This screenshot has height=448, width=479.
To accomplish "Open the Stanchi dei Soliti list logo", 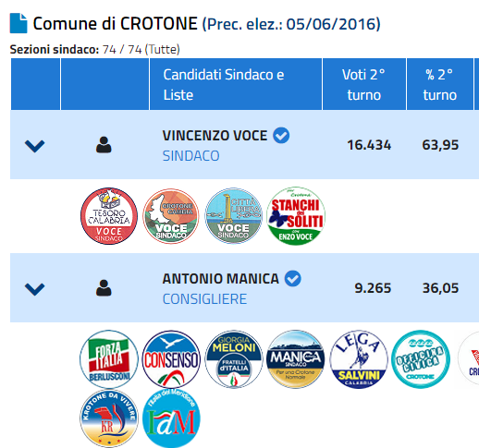I will [296, 216].
